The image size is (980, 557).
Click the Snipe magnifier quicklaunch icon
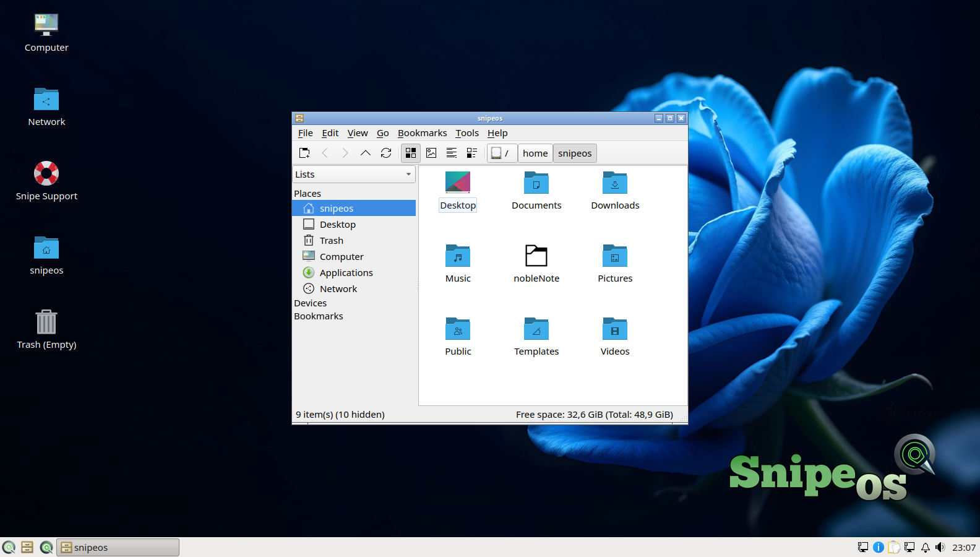(46, 547)
